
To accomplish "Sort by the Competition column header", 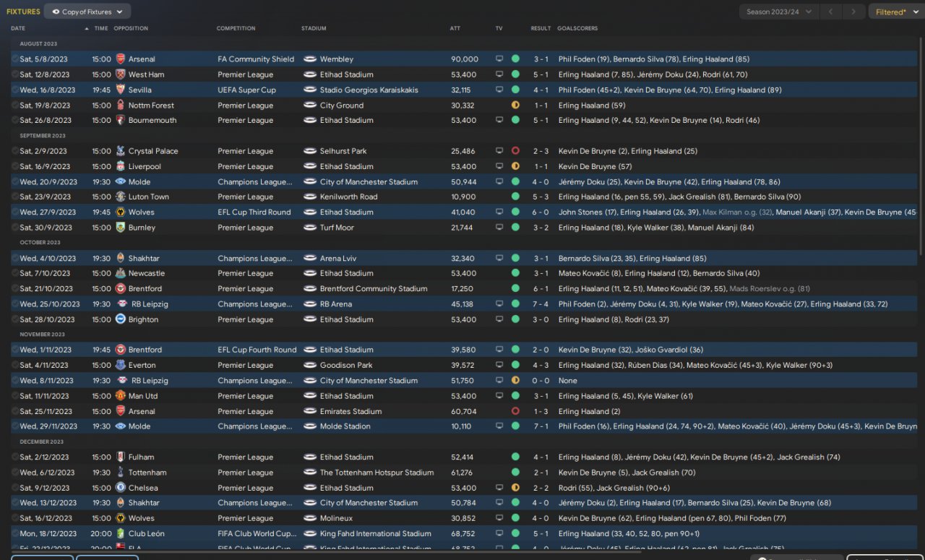I will pos(236,28).
